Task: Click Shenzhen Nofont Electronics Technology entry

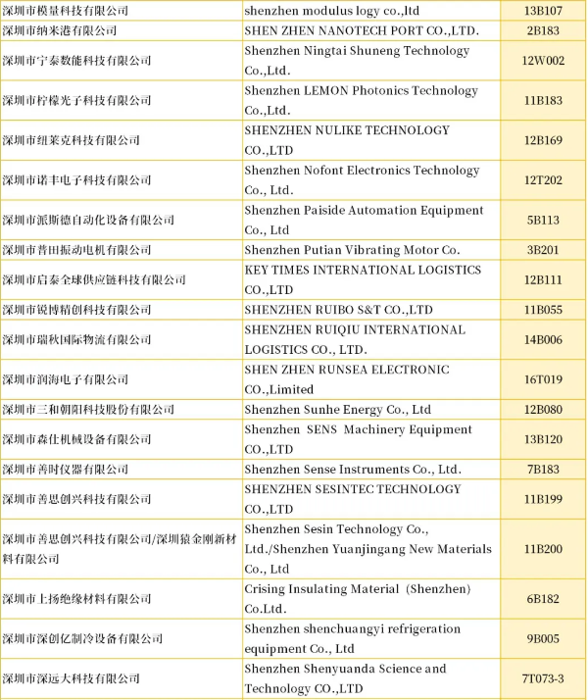Action: coord(362,180)
